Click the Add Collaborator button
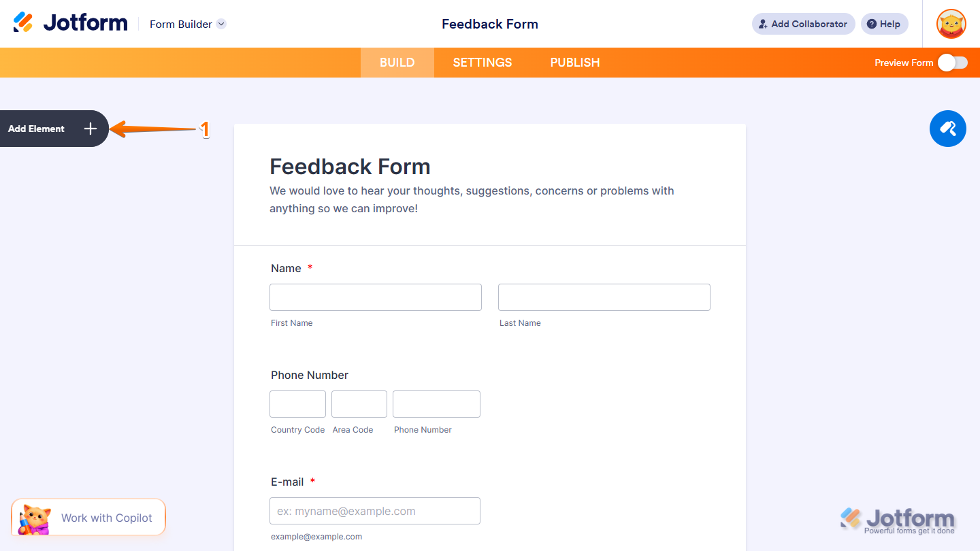 [803, 24]
